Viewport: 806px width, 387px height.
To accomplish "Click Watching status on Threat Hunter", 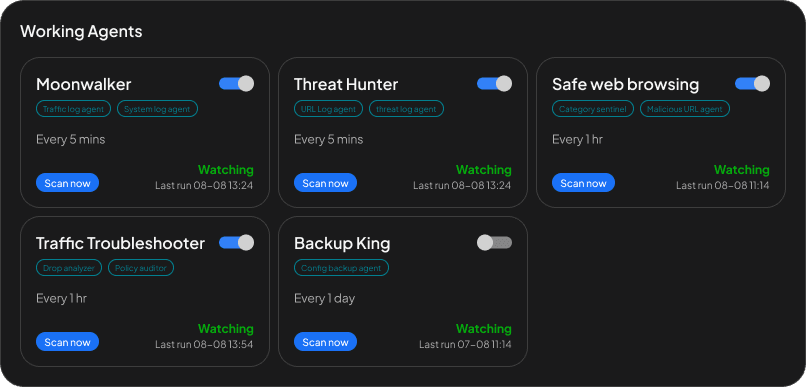I will click(484, 170).
